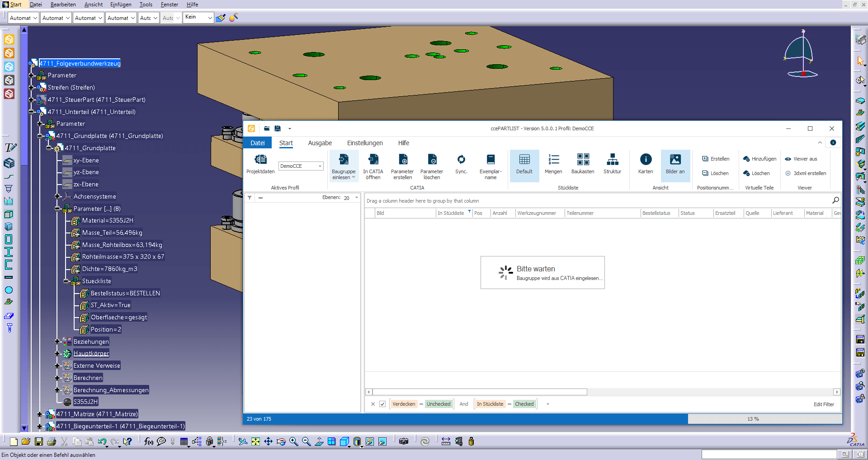Screen dimensions: 868x460
Task: Open the Datei tab in ccePARTLIST
Action: point(258,143)
